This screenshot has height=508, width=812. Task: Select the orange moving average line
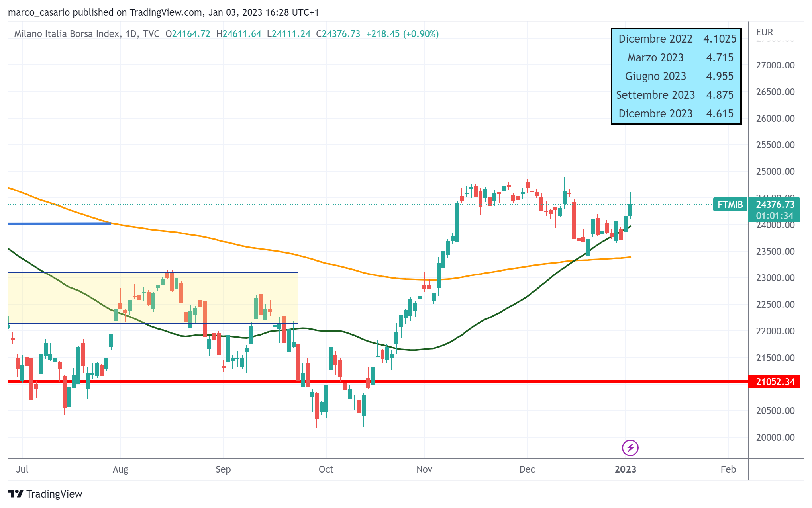tap(239, 245)
